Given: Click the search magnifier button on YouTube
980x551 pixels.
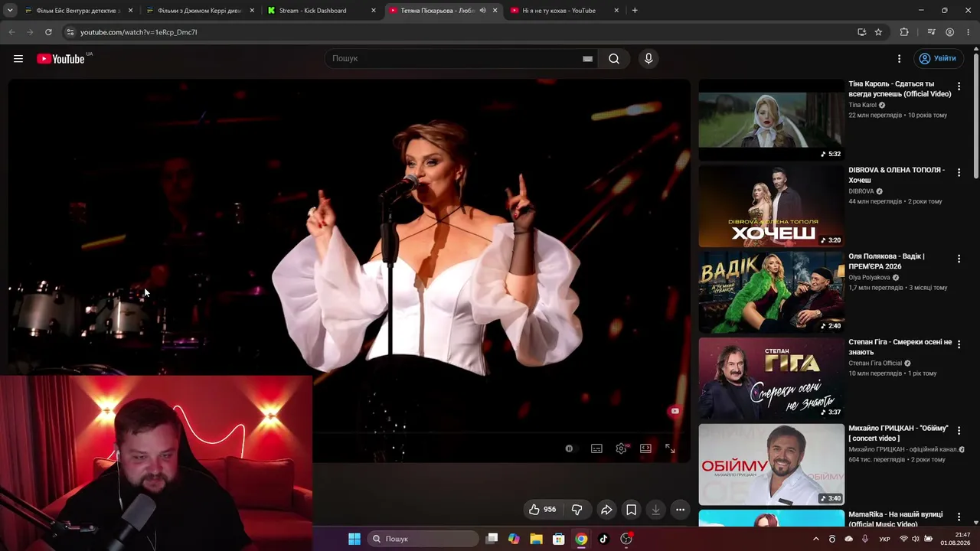Looking at the screenshot, I should pos(614,59).
